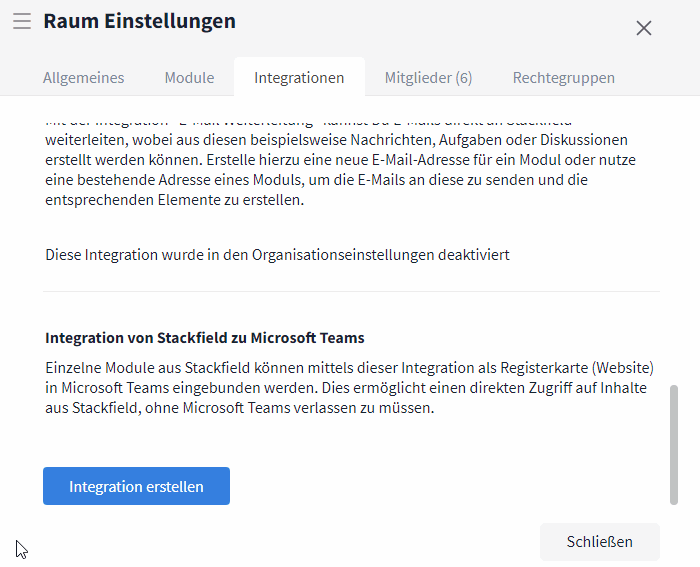This screenshot has height=567, width=700.
Task: Click the Integration erstellen button
Action: coord(136,486)
